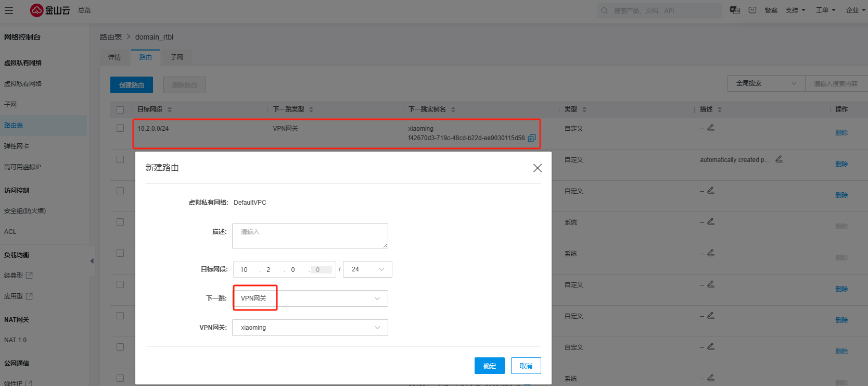Select the second route row checkbox

tap(120, 160)
